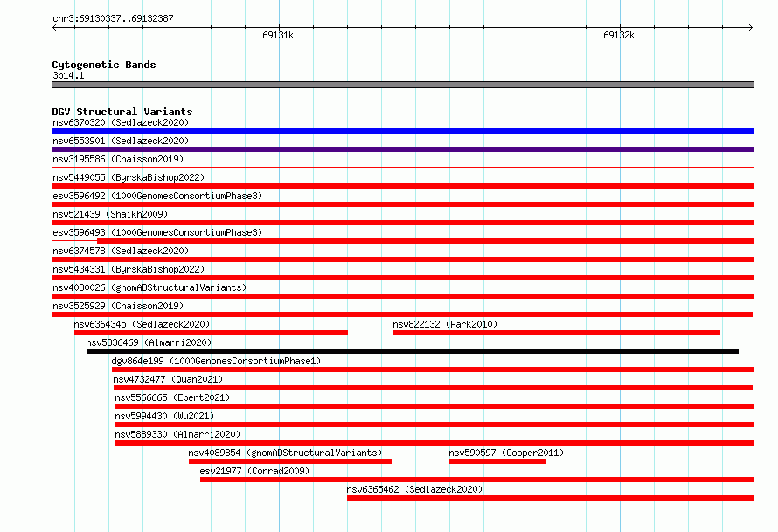Image resolution: width=778 pixels, height=532 pixels.
Task: Click esv3596492 (1000GenomesConsortiumPhase3) label
Action: (157, 196)
